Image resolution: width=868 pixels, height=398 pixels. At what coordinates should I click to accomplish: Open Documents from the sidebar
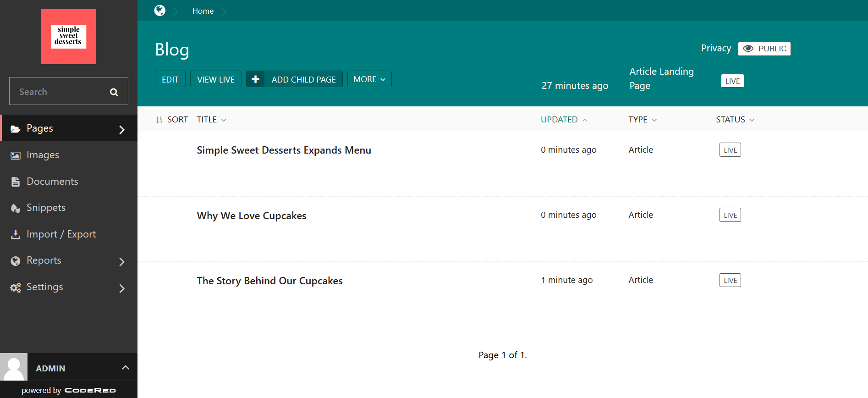[52, 182]
